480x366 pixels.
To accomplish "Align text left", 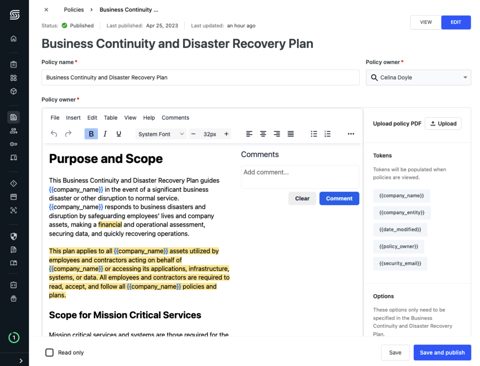I will [249, 134].
